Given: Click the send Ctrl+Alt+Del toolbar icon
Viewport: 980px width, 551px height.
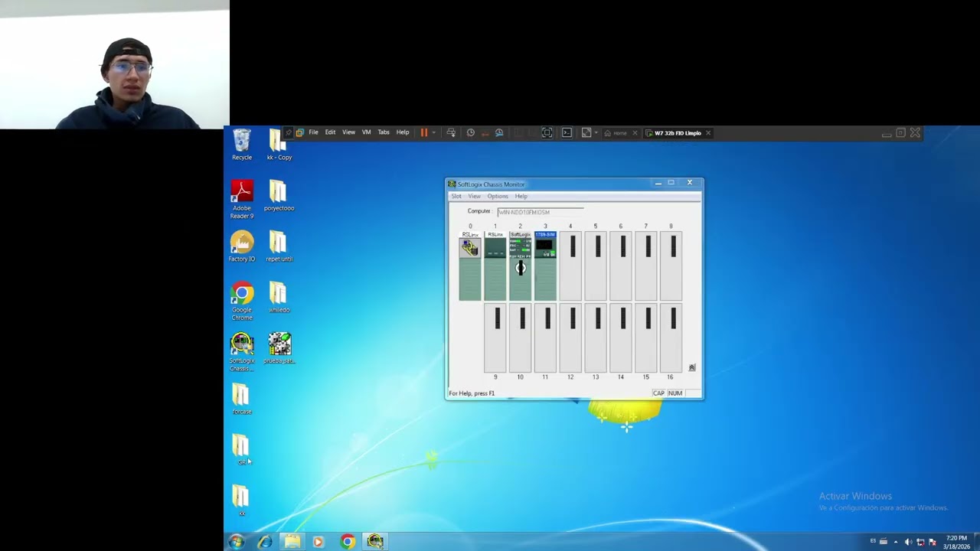Looking at the screenshot, I should 451,132.
